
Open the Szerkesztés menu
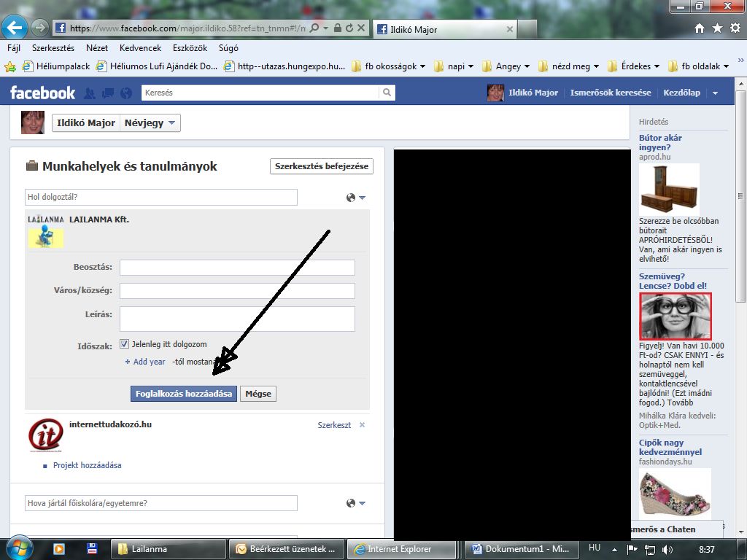click(53, 48)
